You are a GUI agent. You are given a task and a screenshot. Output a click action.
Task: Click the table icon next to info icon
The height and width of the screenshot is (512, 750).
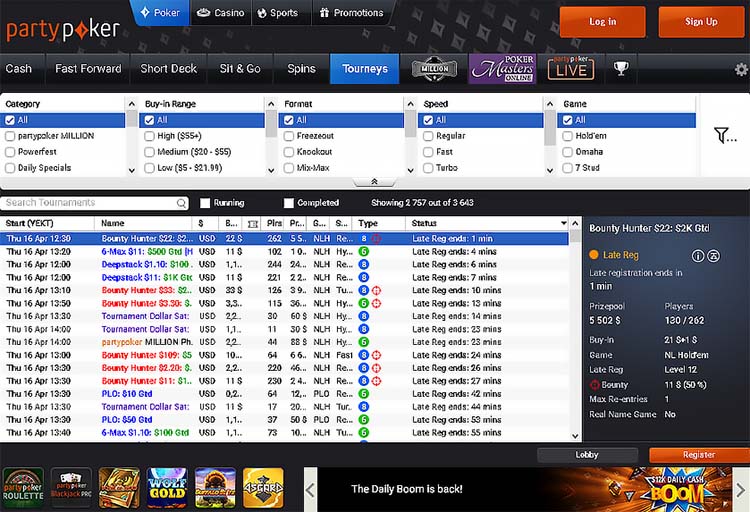pyautogui.click(x=713, y=256)
